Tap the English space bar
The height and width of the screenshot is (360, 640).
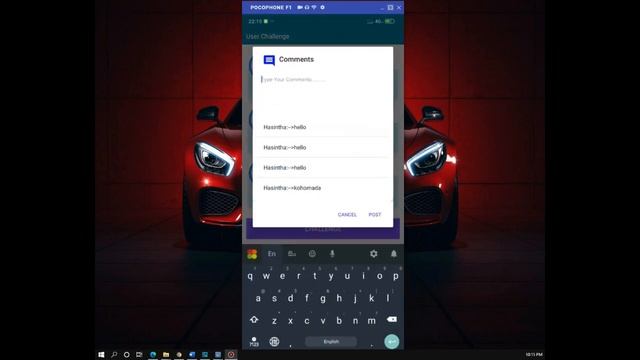pyautogui.click(x=331, y=342)
